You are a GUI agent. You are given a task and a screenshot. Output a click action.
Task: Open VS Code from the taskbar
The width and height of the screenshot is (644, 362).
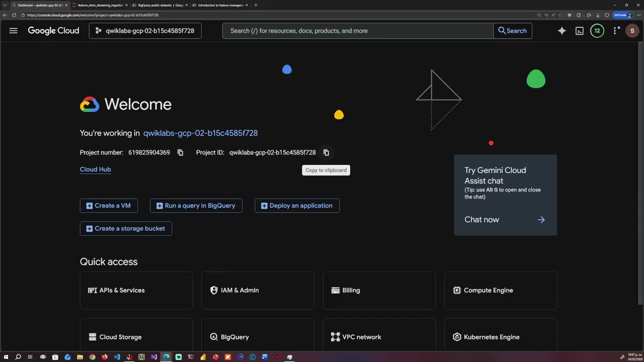[x=117, y=357]
